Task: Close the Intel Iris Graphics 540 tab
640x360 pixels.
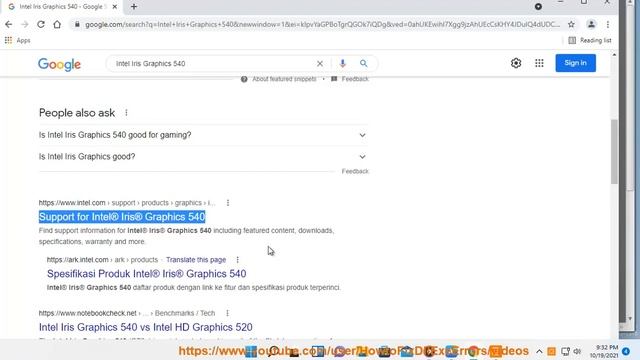Action: point(115,7)
